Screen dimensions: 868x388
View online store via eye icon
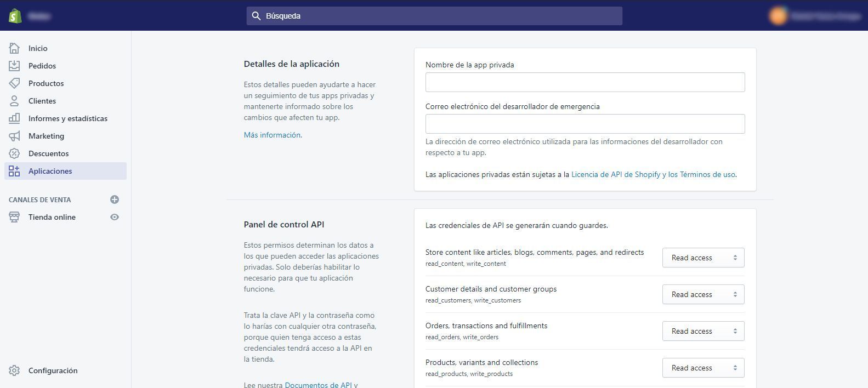[115, 217]
